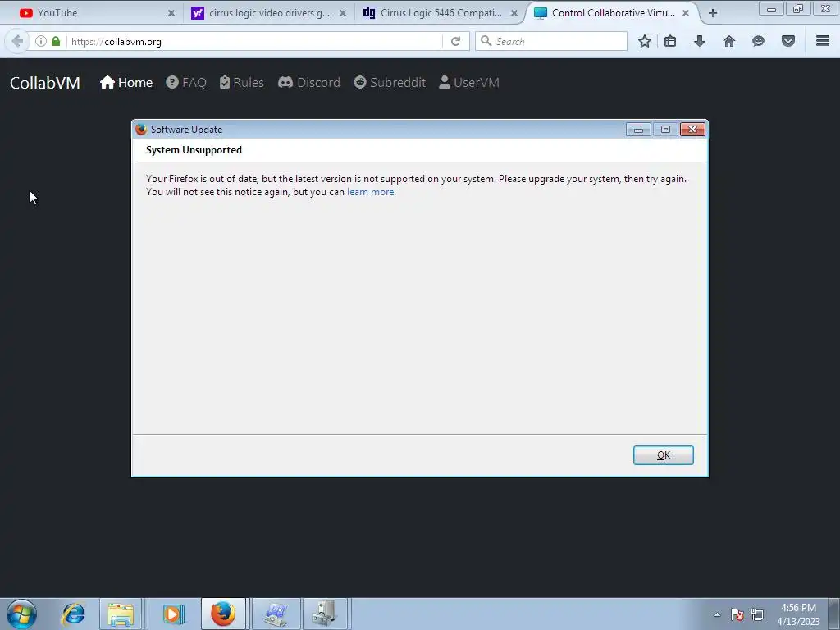
Task: Open the Rules nav link
Action: tap(242, 83)
